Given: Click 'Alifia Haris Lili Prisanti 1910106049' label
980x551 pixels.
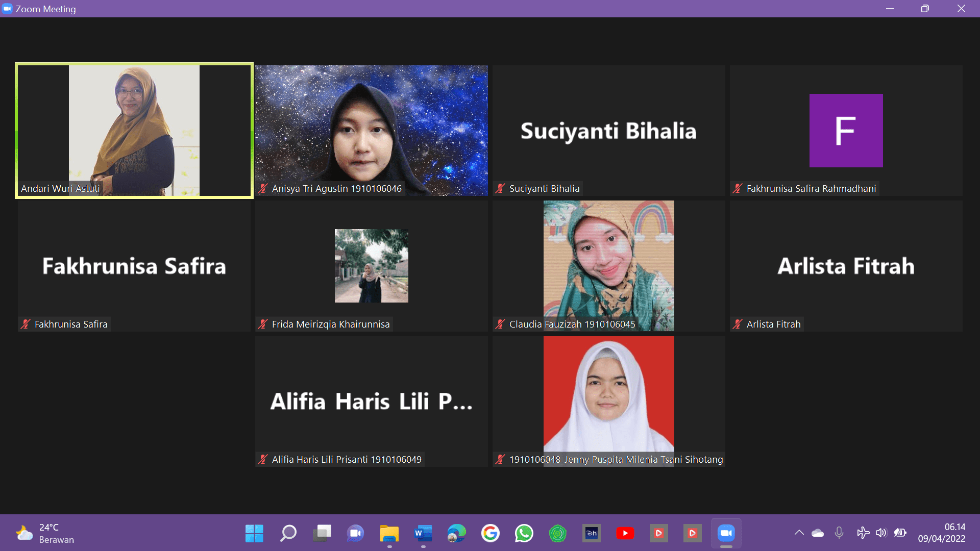Looking at the screenshot, I should 347,460.
